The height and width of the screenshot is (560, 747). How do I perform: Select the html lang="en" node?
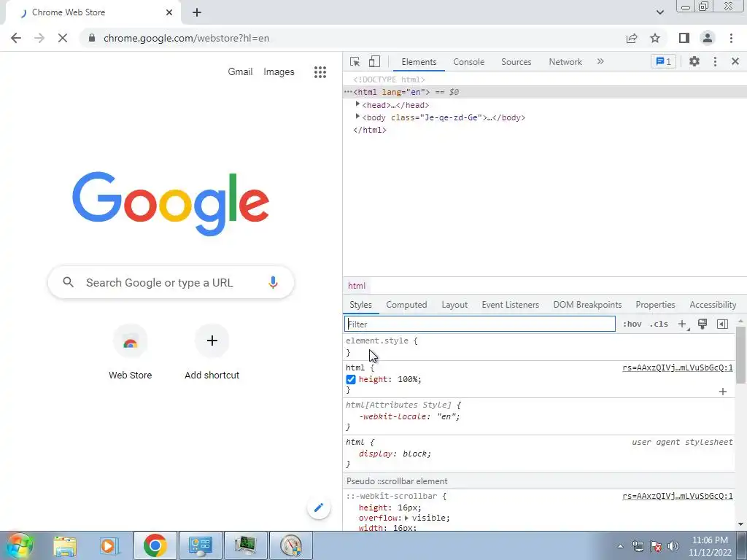pos(544,92)
